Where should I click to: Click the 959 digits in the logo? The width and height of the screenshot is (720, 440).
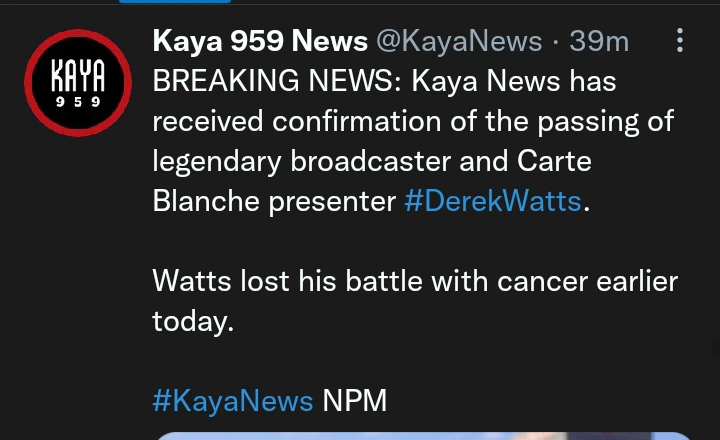(78, 102)
